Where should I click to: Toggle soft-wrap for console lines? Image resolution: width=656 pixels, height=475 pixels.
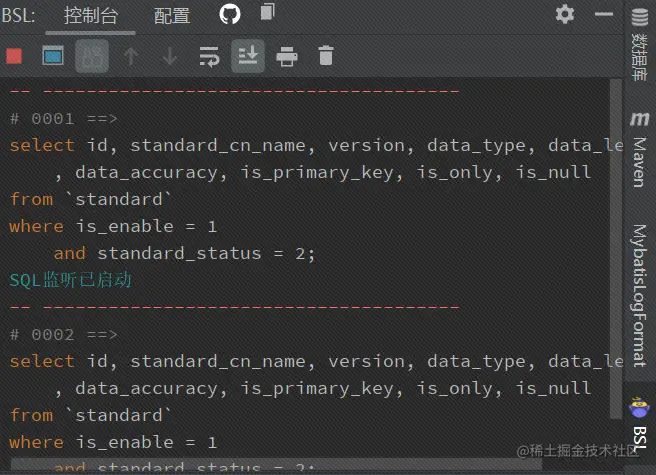pyautogui.click(x=209, y=56)
